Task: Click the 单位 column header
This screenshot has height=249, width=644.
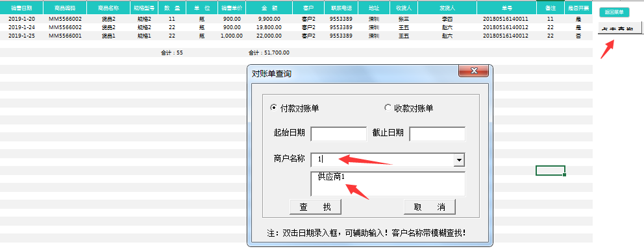Action: tap(202, 8)
